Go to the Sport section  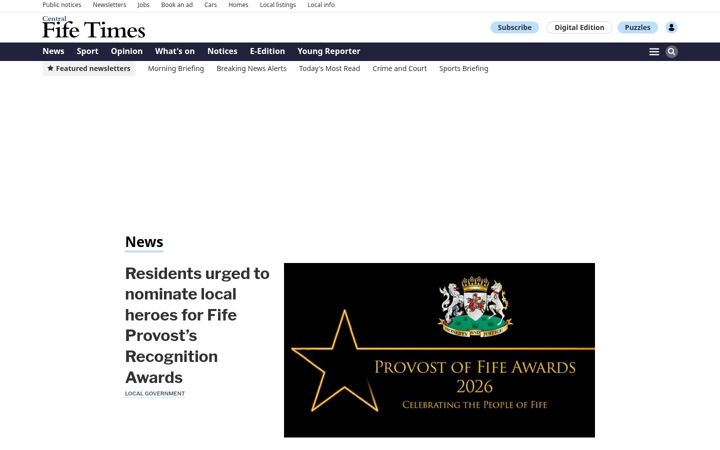tap(87, 51)
